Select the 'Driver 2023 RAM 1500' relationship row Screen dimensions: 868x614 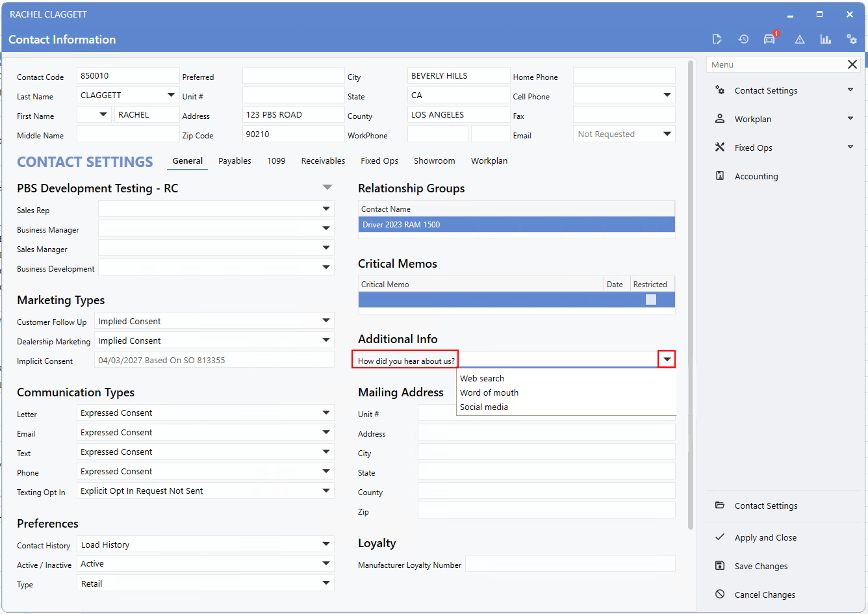coord(517,224)
